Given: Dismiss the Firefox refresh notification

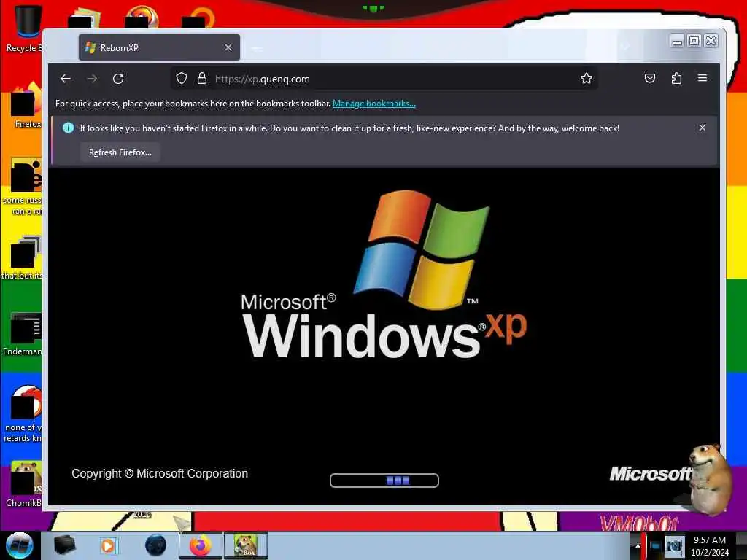Looking at the screenshot, I should 703,128.
